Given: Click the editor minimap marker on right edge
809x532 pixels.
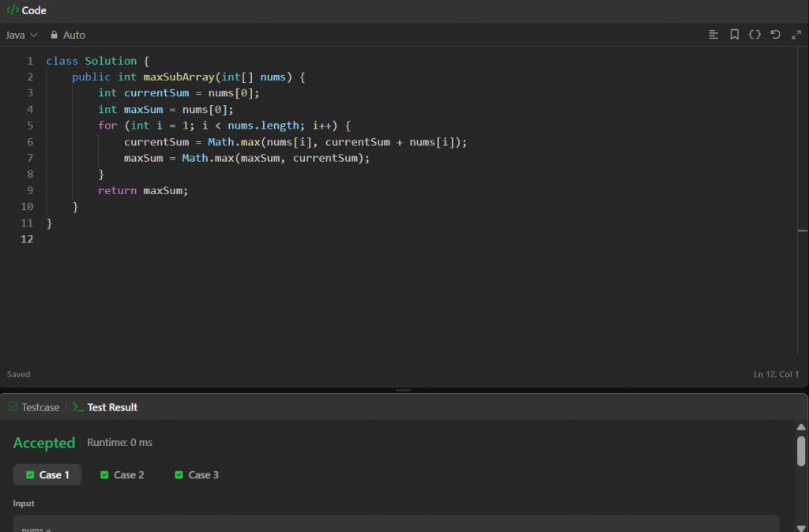Looking at the screenshot, I should point(803,231).
